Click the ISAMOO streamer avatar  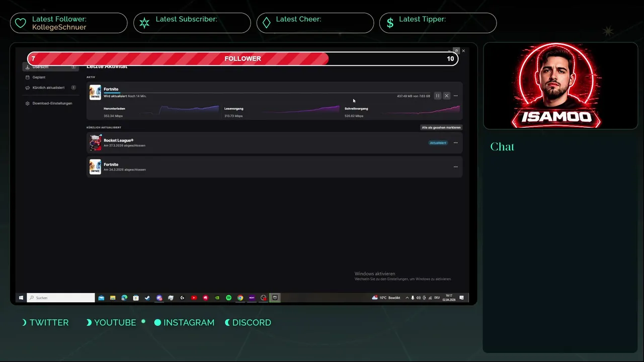[556, 85]
